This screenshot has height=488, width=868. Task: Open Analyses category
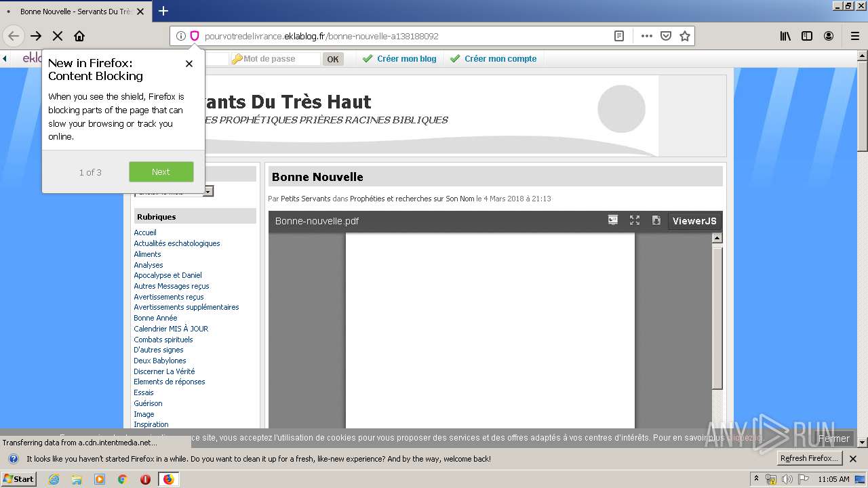(149, 265)
